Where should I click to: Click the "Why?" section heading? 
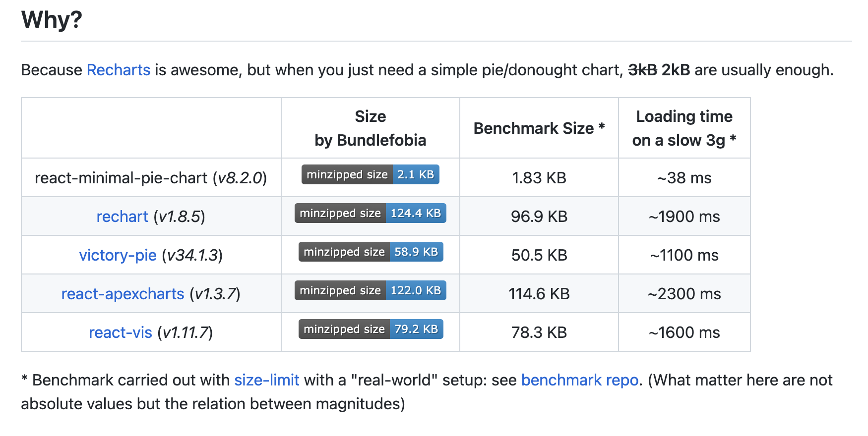tap(52, 20)
